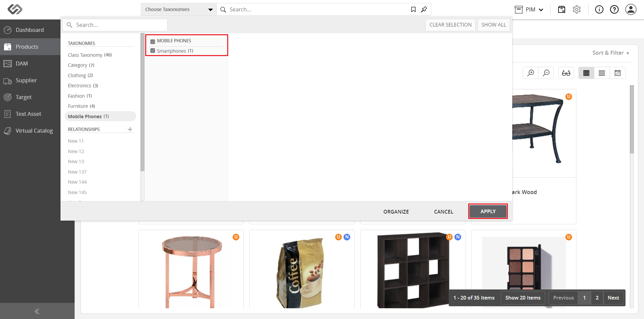Click the U badge on dark wood table card

[x=569, y=97]
